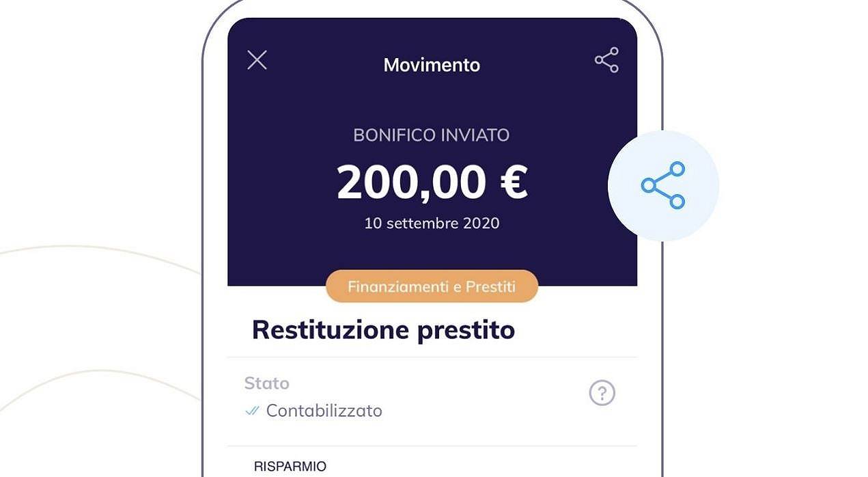
Task: Tap the large highlighted share icon
Action: (x=662, y=185)
